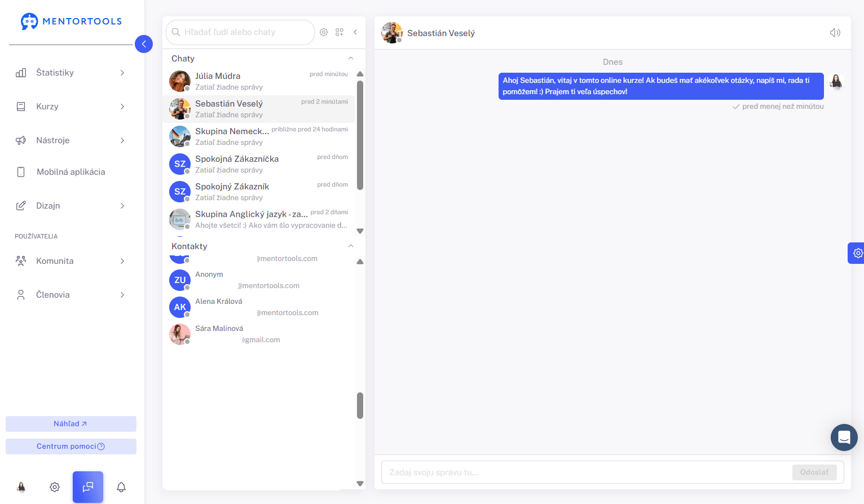Collapse the sidebar with blue round arrow
This screenshot has width=864, height=504.
point(144,44)
